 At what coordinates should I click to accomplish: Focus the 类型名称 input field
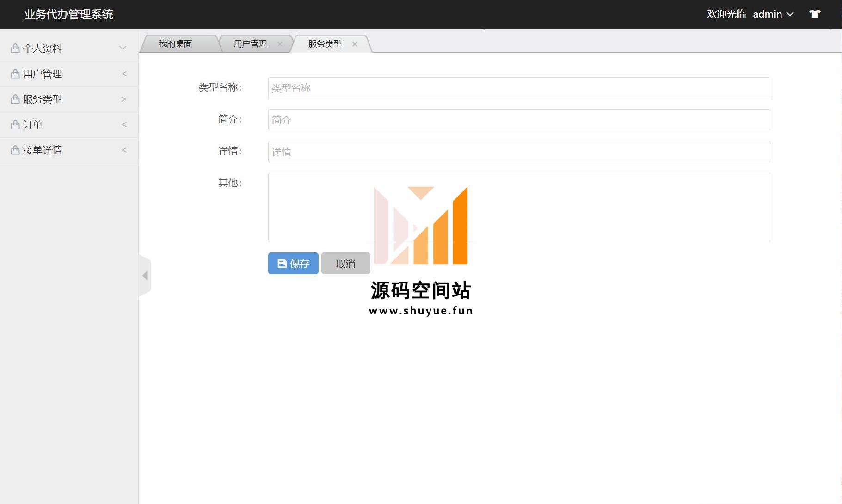519,88
